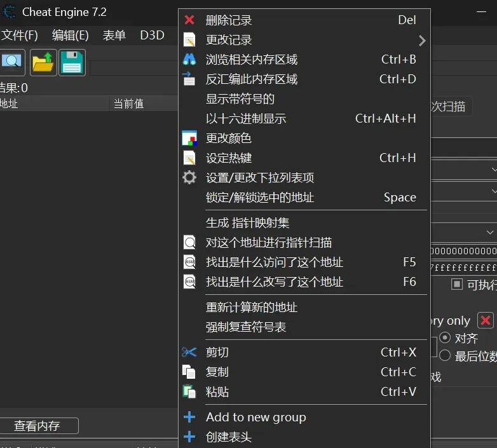
Task: Open the 文件(F) menu
Action: click(x=19, y=35)
